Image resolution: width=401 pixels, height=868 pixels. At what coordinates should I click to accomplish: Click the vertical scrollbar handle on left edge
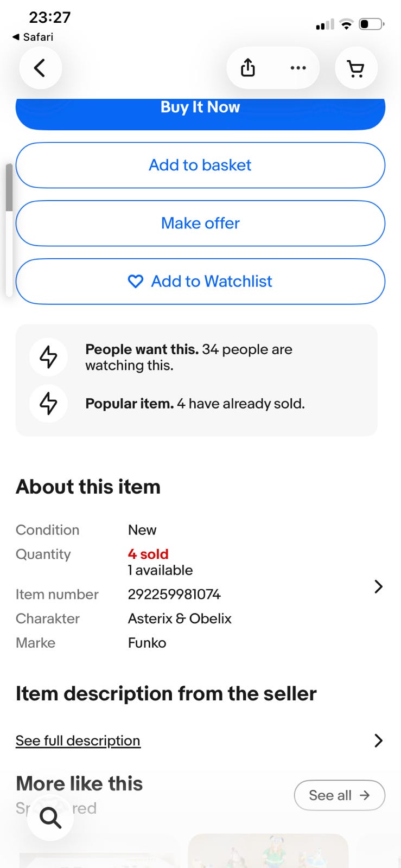click(x=9, y=187)
